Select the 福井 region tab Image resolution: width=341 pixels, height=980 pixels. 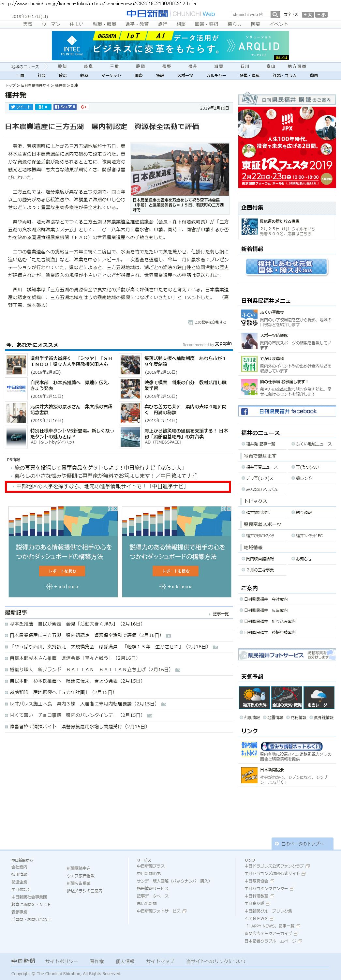(192, 66)
